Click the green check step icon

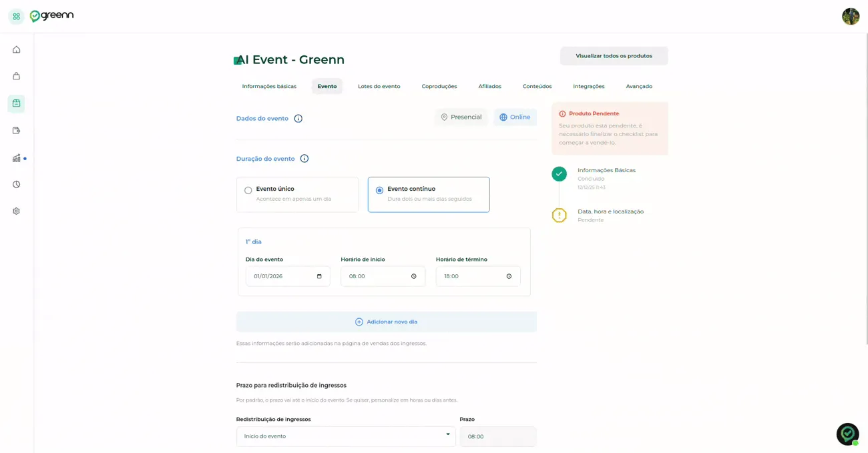[559, 174]
